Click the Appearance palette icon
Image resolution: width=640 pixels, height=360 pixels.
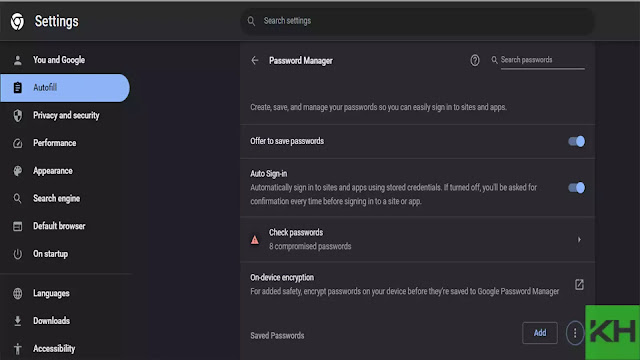click(18, 171)
